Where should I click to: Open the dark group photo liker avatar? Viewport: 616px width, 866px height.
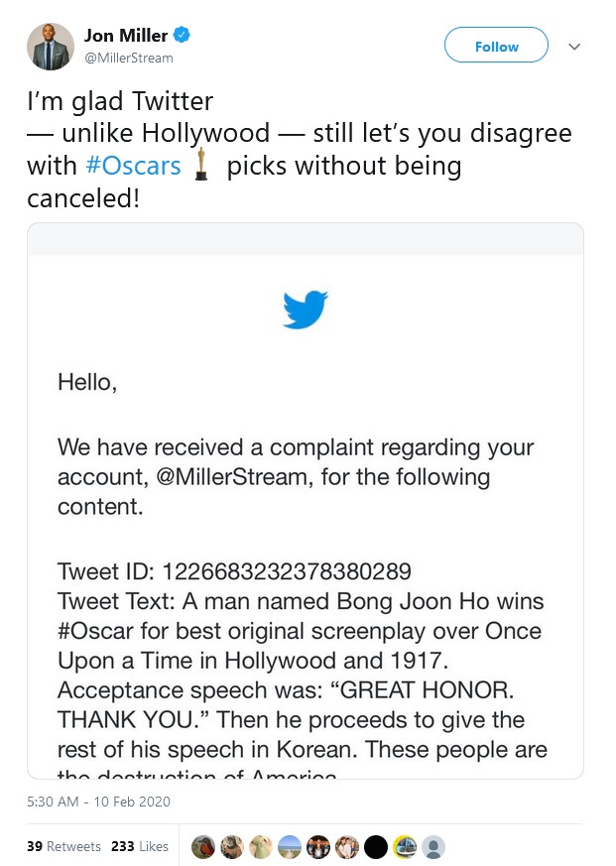click(x=318, y=847)
